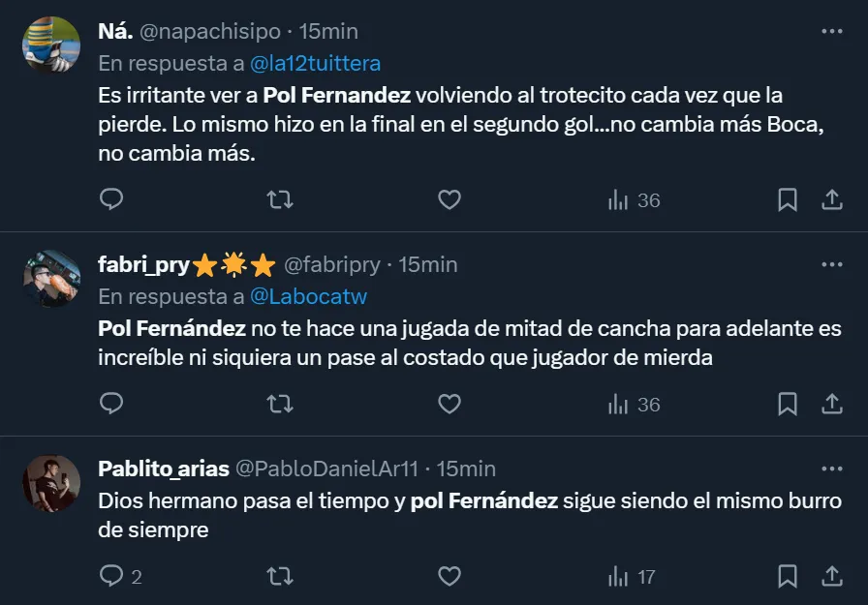Expand the options menu for Pablito_arias's tweet
This screenshot has width=868, height=605.
point(831,469)
